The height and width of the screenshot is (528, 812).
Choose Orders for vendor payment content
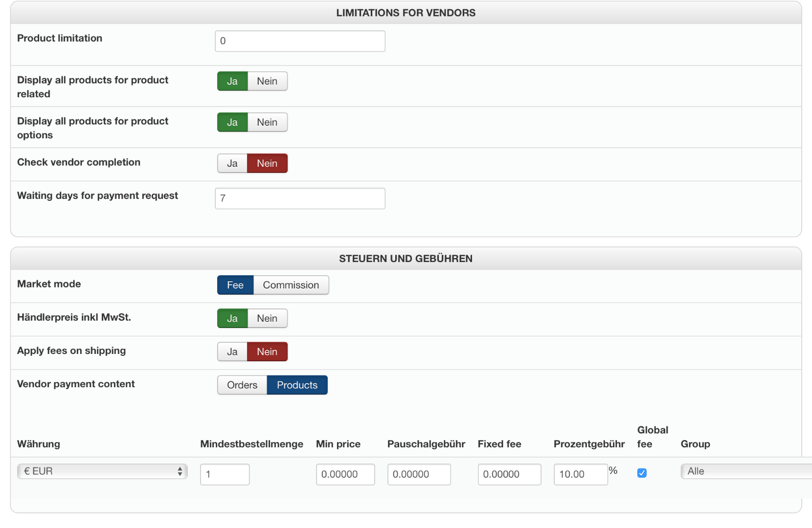coord(242,385)
